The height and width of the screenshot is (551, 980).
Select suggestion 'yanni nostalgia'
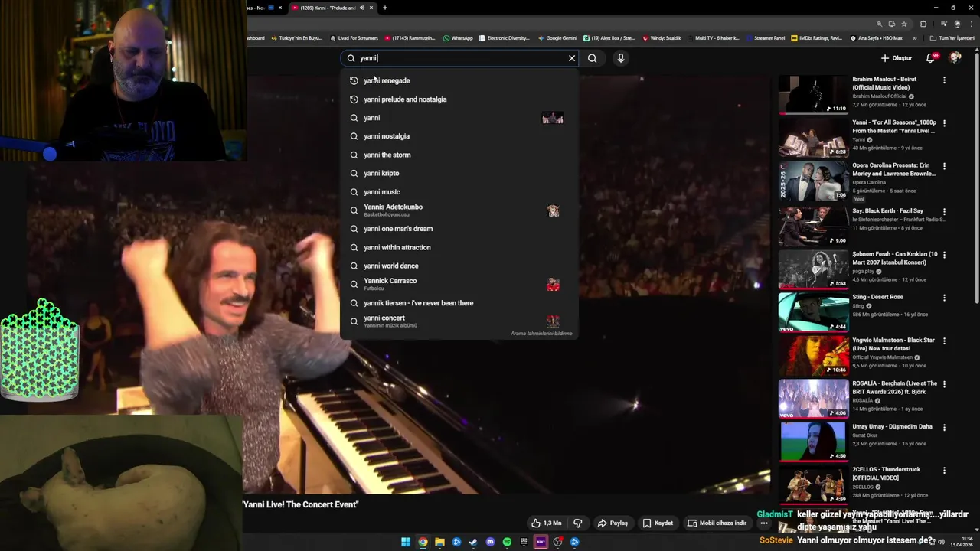point(459,136)
